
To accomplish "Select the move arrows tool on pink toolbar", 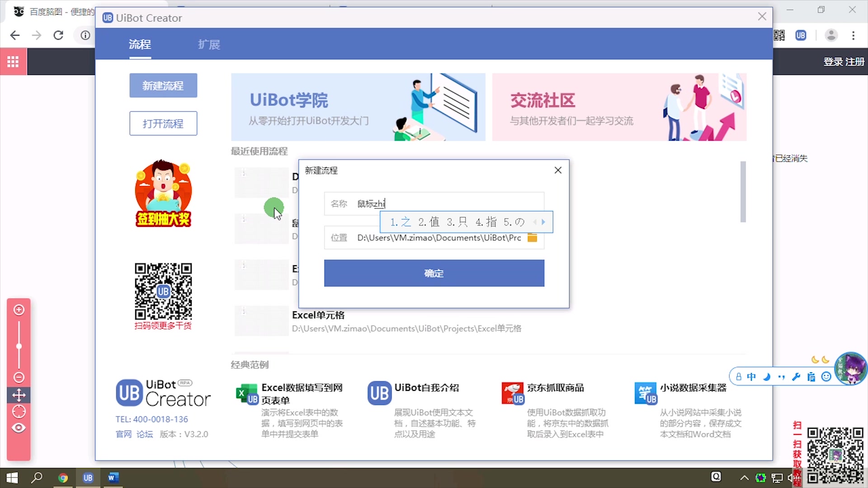I will tap(19, 395).
